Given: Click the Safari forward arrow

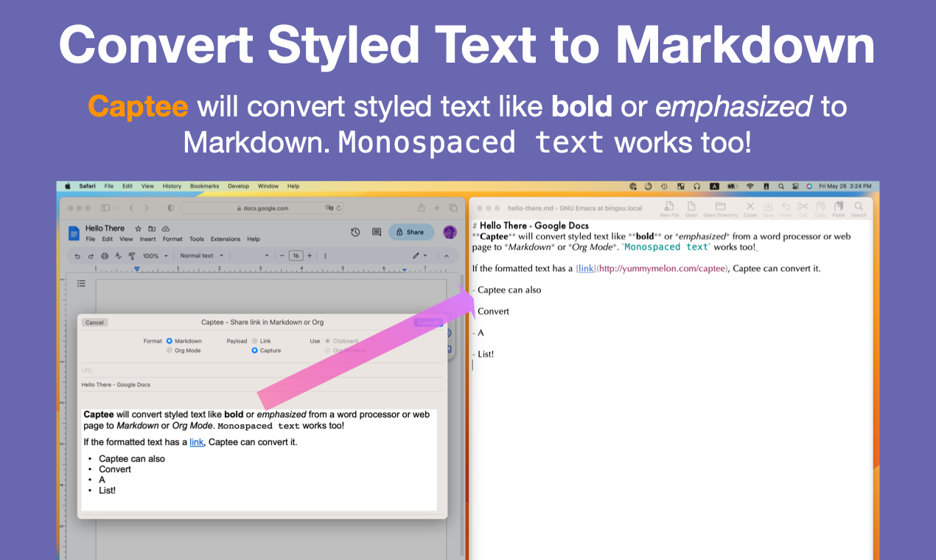Looking at the screenshot, I should click(147, 209).
